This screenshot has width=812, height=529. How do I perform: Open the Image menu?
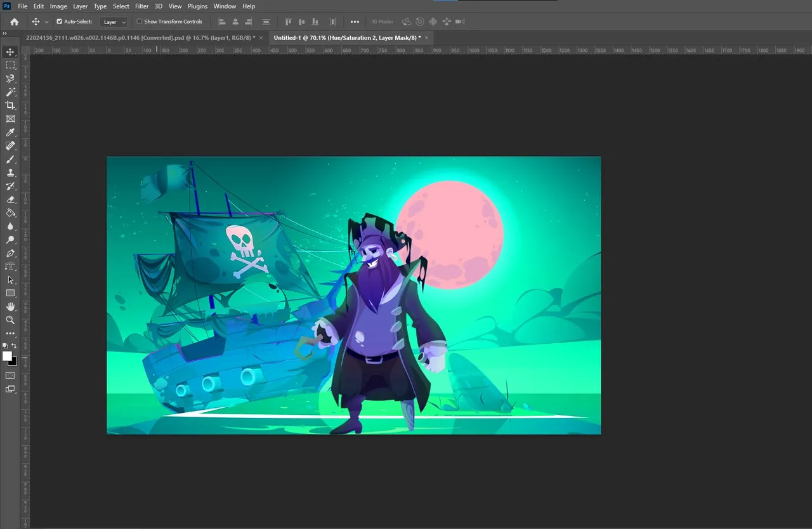click(x=58, y=6)
